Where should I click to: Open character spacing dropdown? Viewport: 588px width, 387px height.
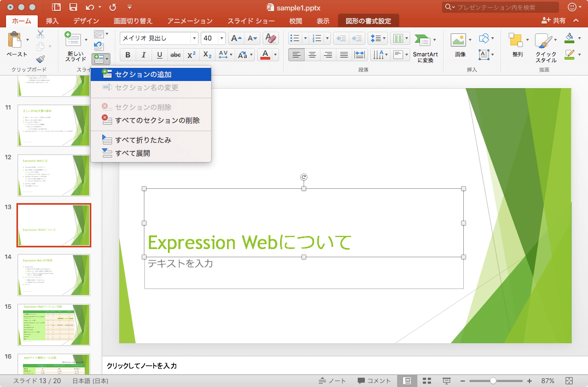point(226,55)
